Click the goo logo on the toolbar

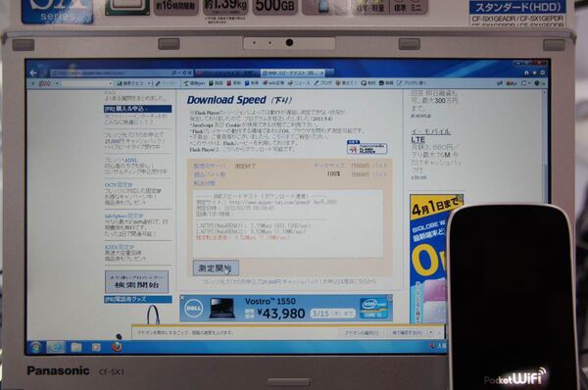45,83
